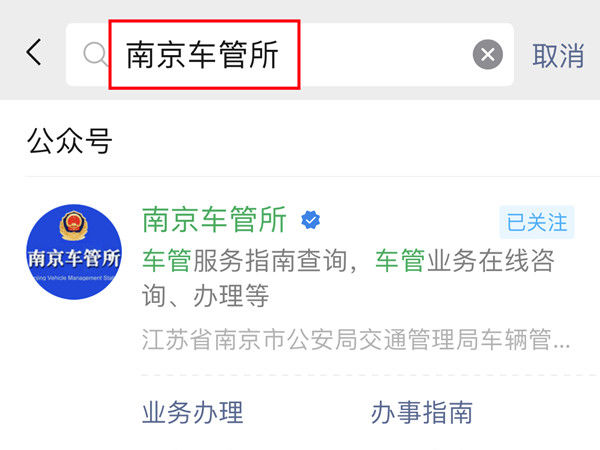Click the magnifier search icon
The image size is (600, 450).
(x=95, y=54)
